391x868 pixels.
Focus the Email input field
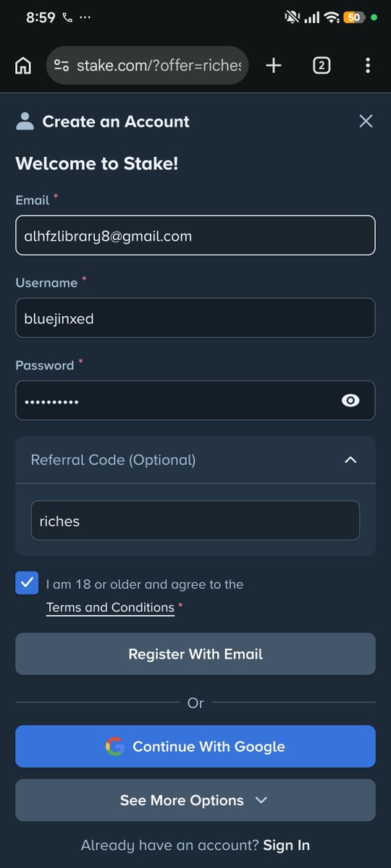click(195, 235)
